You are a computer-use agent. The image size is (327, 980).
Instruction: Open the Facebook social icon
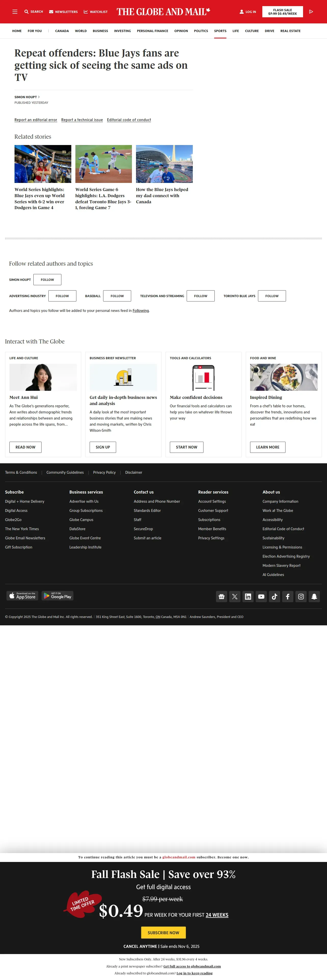[x=288, y=597]
